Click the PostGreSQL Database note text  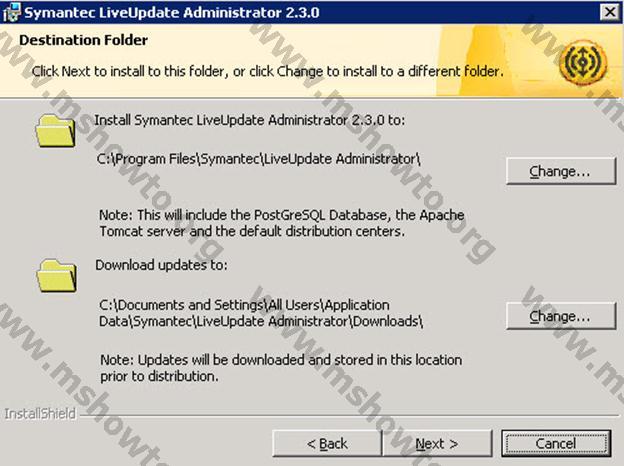[x=282, y=223]
